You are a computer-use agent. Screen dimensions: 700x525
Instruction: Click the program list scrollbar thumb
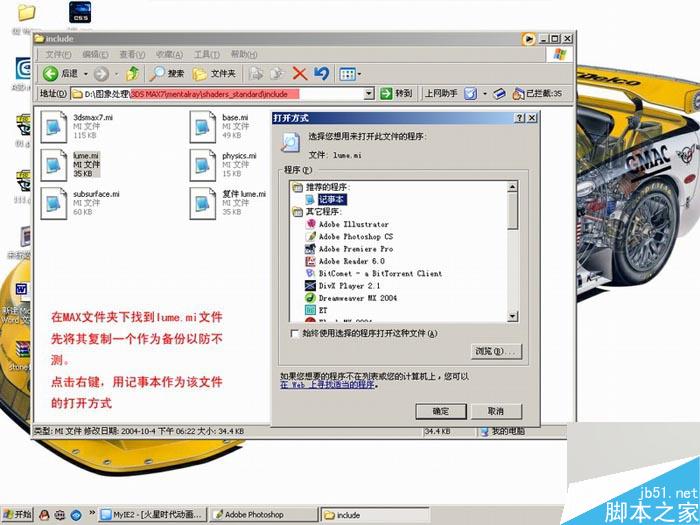[x=512, y=211]
